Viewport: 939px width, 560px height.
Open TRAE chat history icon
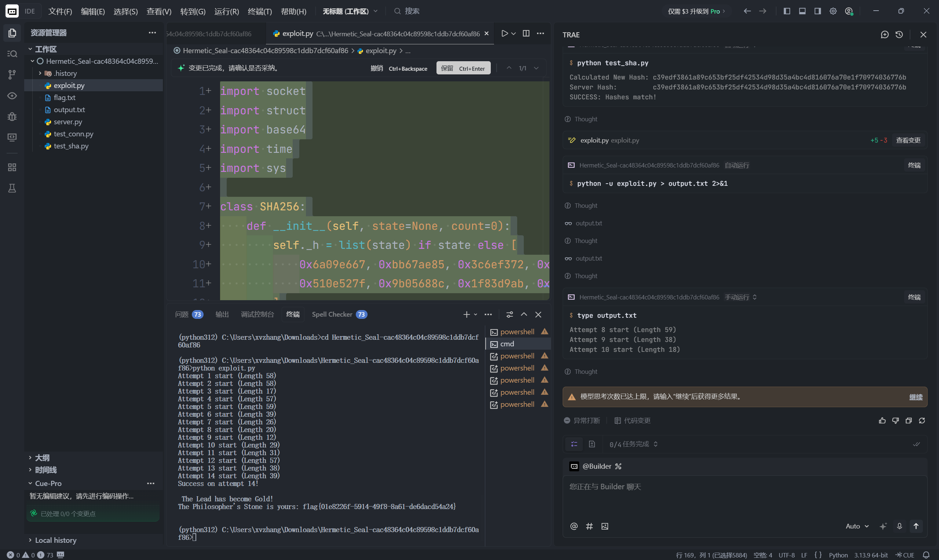(899, 35)
